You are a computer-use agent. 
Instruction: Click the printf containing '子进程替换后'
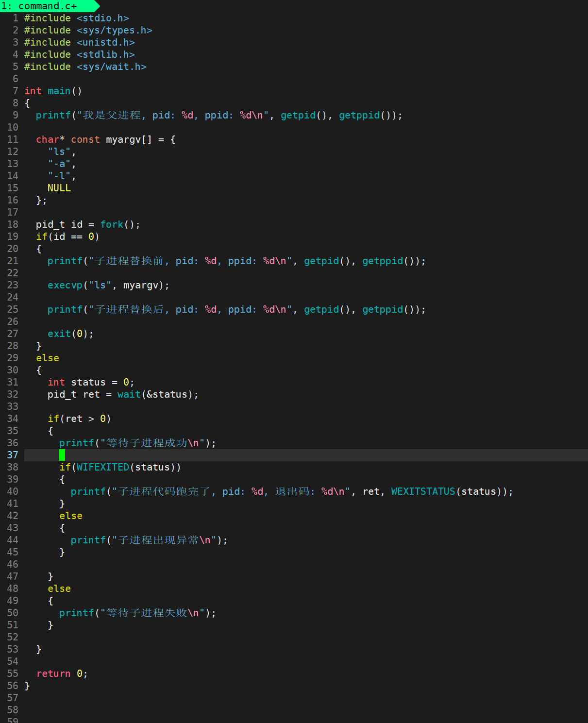(x=236, y=309)
